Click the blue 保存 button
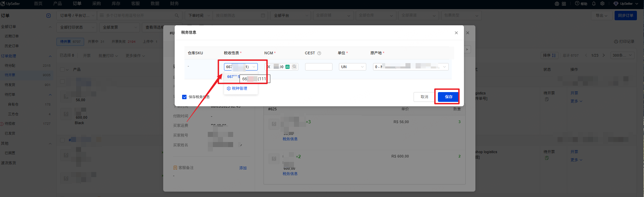This screenshot has height=197, width=644. [x=448, y=97]
